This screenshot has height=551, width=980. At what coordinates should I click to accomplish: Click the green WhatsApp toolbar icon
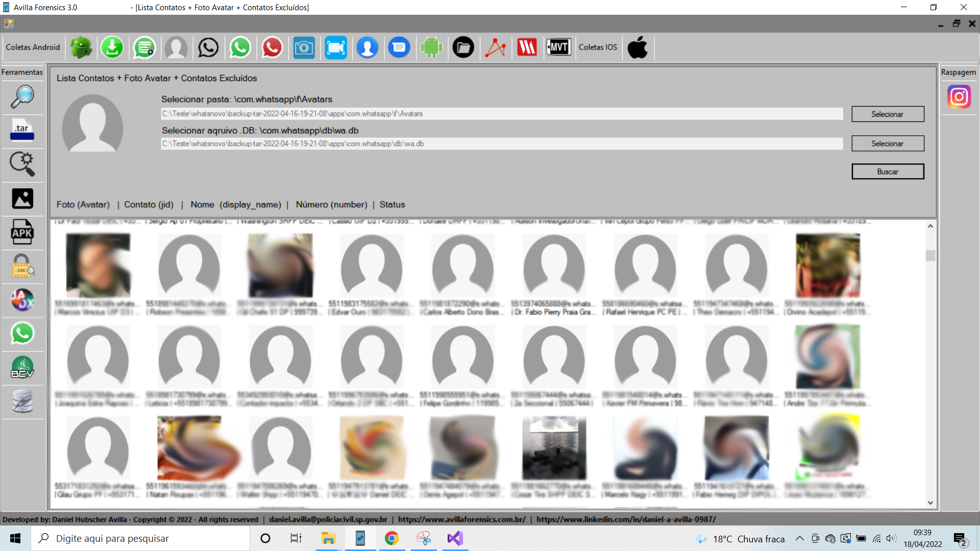click(240, 47)
